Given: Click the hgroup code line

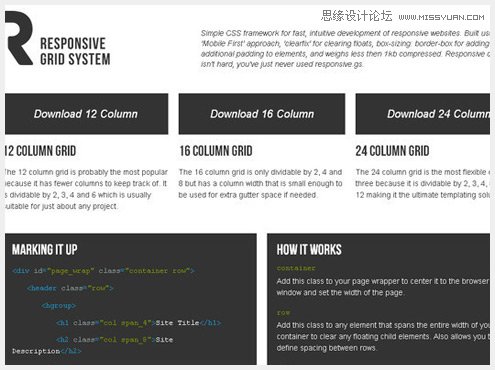Looking at the screenshot, I should tap(59, 305).
